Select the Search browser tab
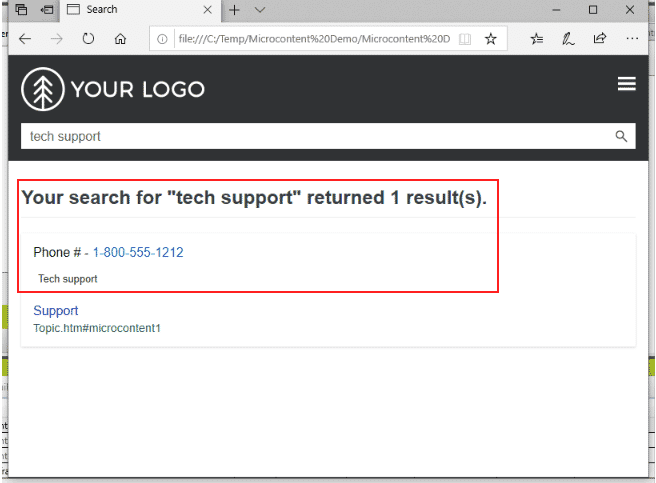 pyautogui.click(x=140, y=10)
